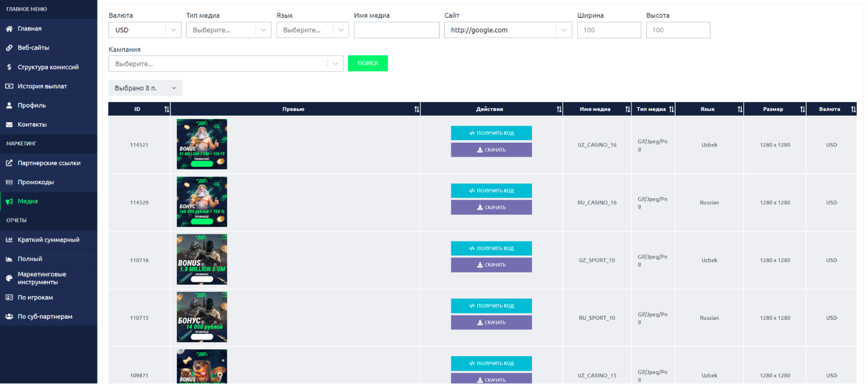
Task: Click the home icon beside Главная
Action: click(9, 29)
